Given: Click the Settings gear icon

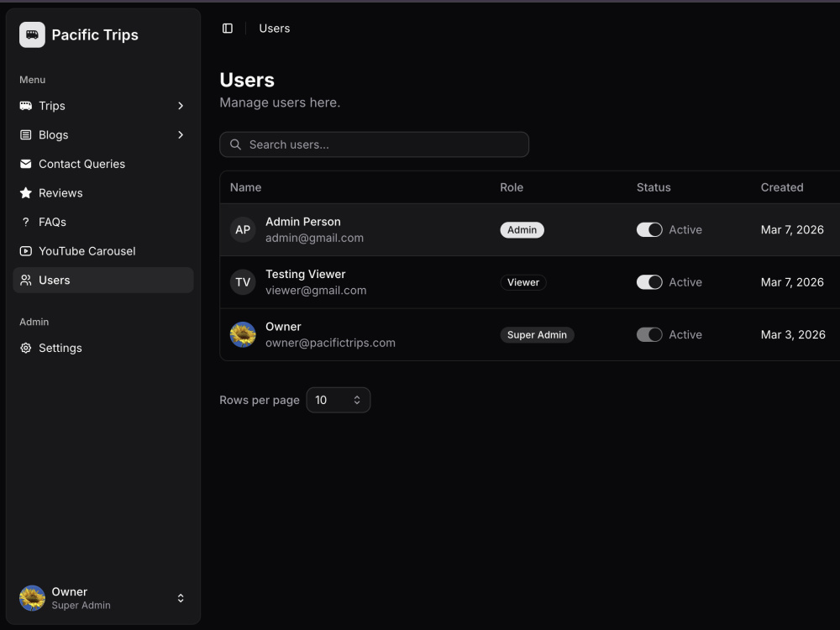Looking at the screenshot, I should click(x=26, y=348).
